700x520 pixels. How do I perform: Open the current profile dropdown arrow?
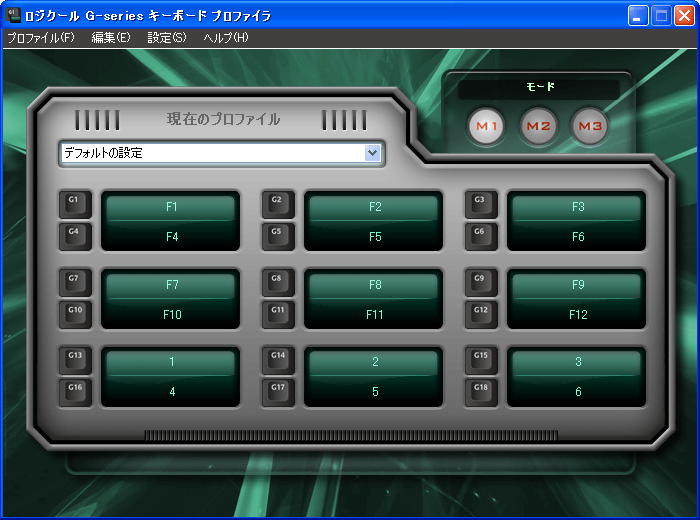372,153
